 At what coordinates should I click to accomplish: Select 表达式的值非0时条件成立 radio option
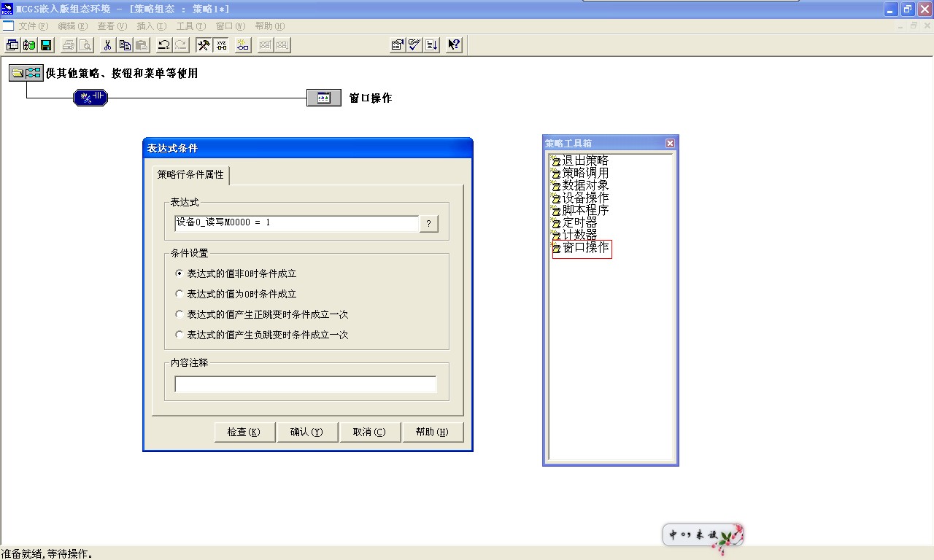[180, 274]
